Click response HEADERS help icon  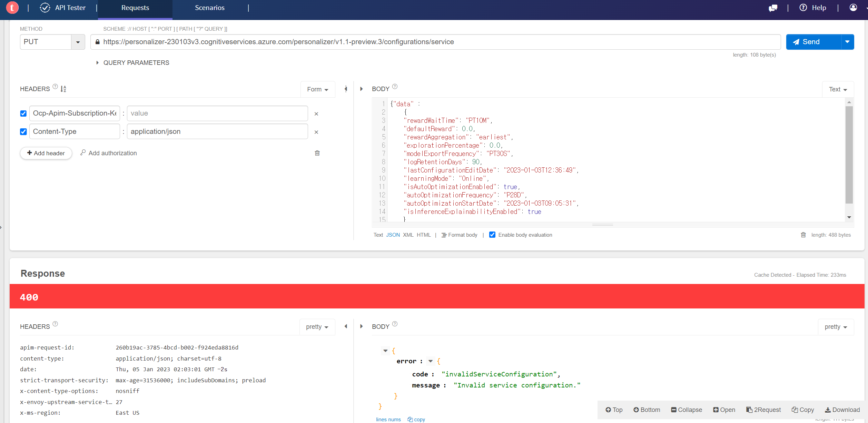pos(55,324)
